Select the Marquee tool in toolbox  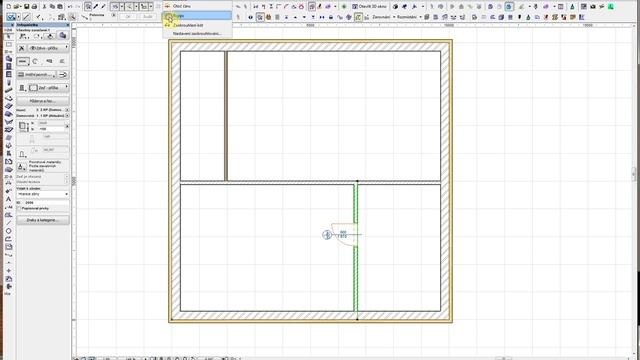tap(9, 44)
